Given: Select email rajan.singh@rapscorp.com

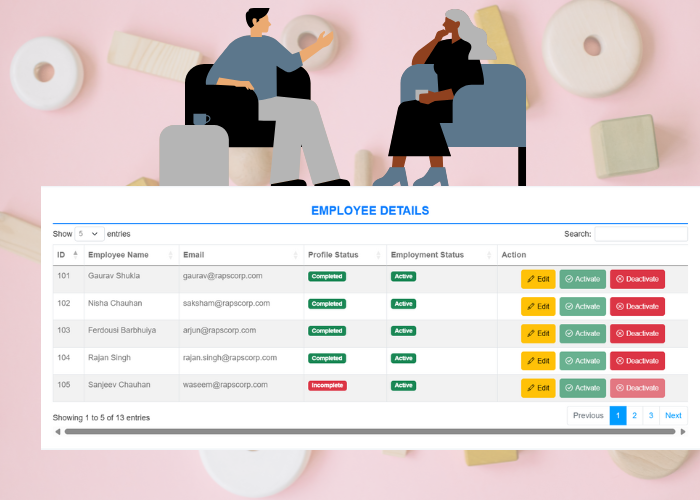Looking at the screenshot, I should point(230,358).
